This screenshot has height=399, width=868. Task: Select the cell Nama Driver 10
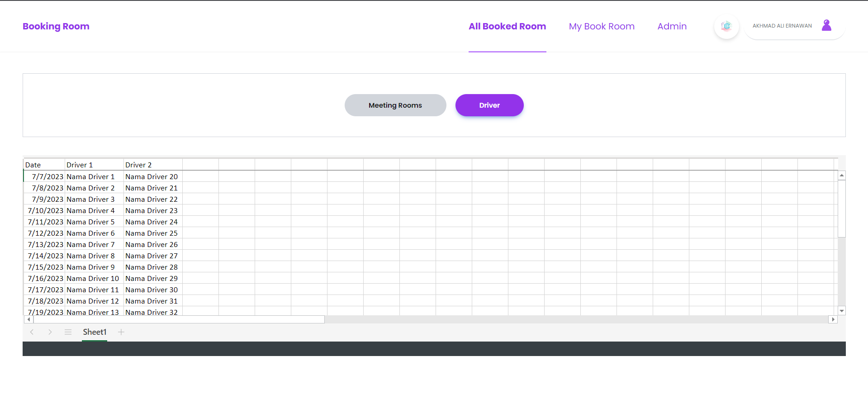tap(94, 278)
